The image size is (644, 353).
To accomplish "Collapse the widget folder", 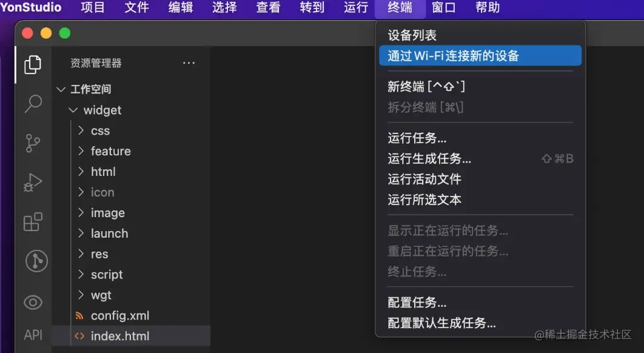I will [x=73, y=110].
